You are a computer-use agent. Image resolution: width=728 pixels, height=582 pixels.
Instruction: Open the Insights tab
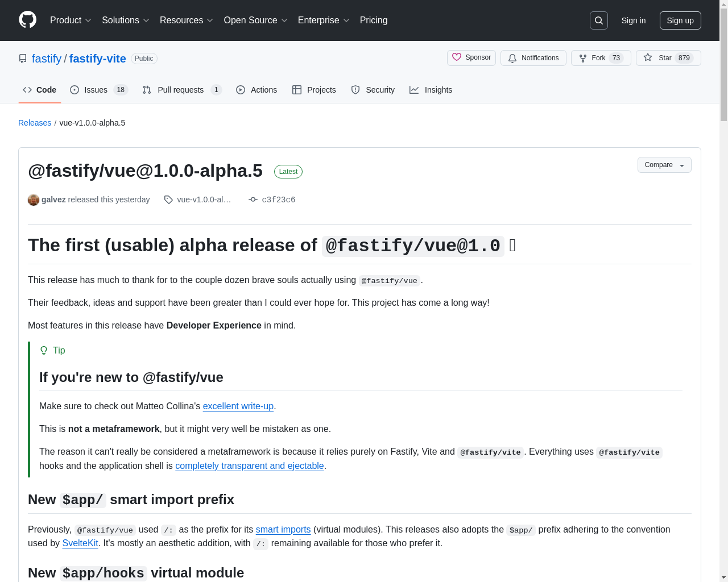pyautogui.click(x=431, y=90)
